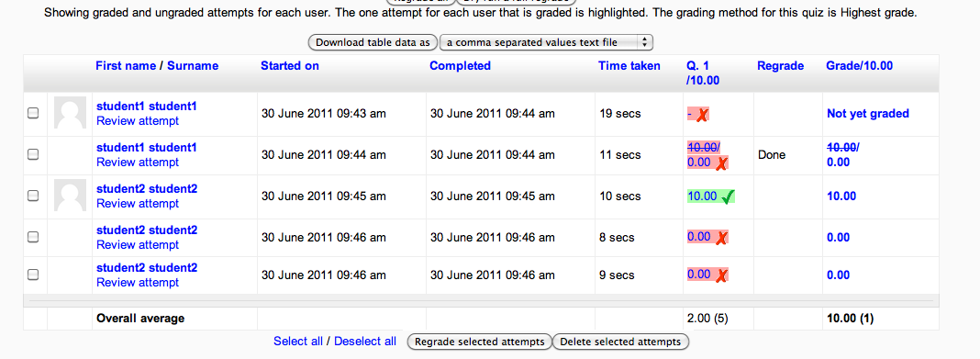This screenshot has width=980, height=359.
Task: Open the Grade 0.00 link in 8 secs row
Action: click(x=838, y=237)
